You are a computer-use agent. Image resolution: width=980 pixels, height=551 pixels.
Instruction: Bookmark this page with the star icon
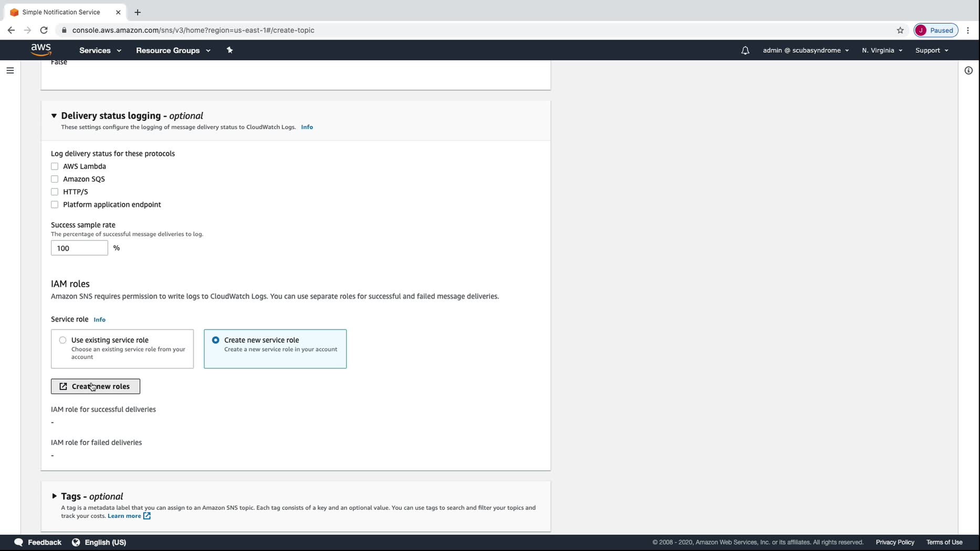coord(900,30)
